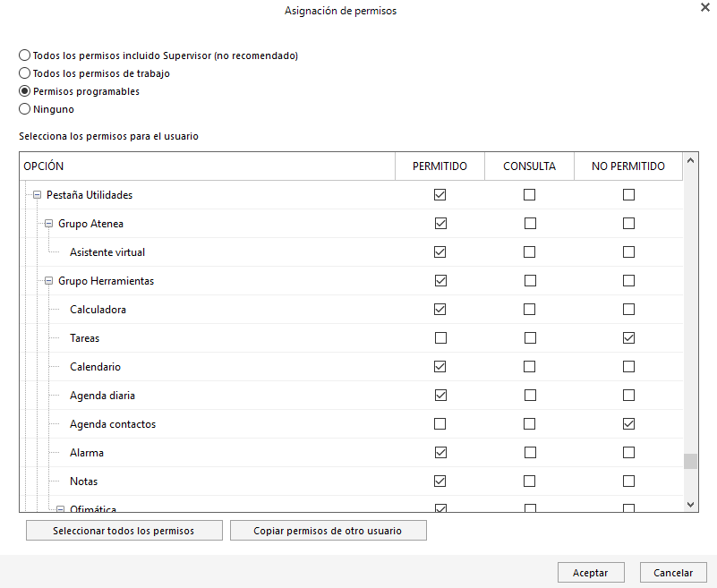Close the Asignación de permisos dialog
Viewport: 717px width, 588px height.
click(705, 7)
